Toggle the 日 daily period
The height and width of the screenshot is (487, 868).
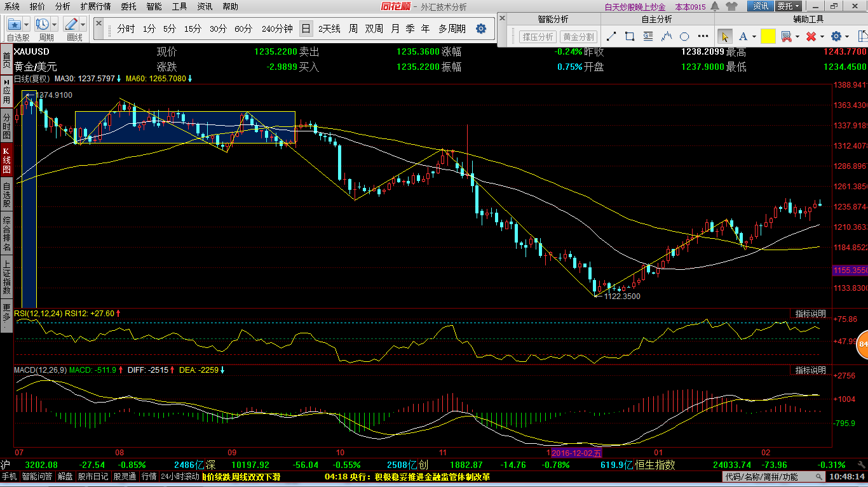[x=306, y=29]
